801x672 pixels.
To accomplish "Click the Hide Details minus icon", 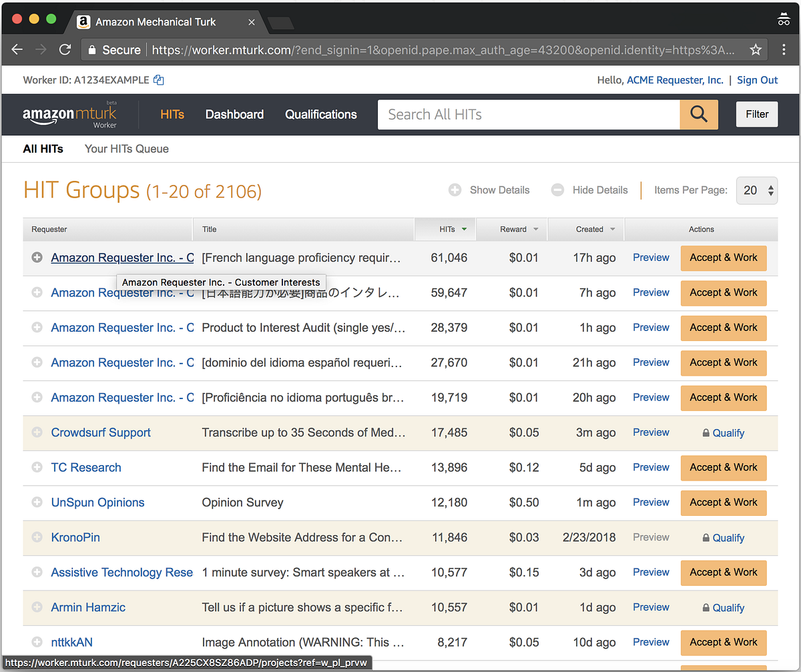I will pyautogui.click(x=557, y=190).
